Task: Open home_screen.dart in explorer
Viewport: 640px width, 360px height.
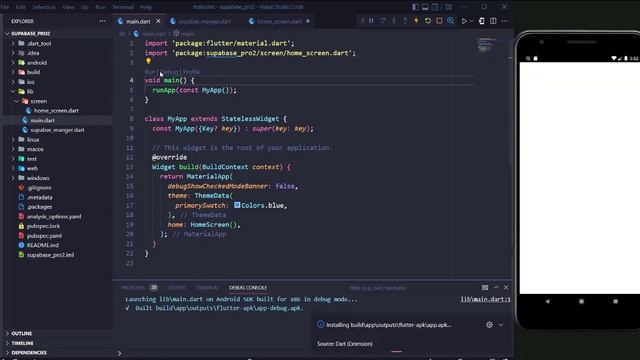Action: (56, 111)
